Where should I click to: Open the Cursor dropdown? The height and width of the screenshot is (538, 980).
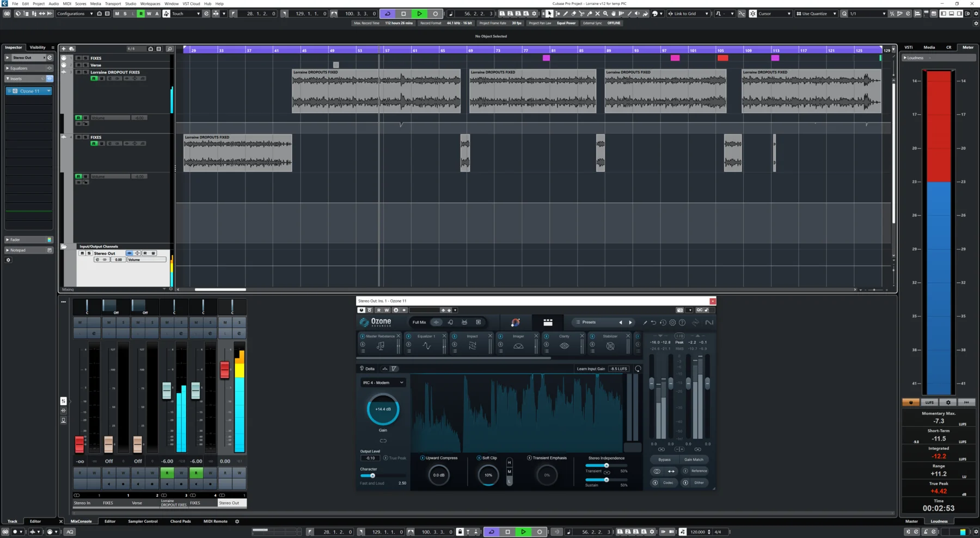tap(774, 14)
